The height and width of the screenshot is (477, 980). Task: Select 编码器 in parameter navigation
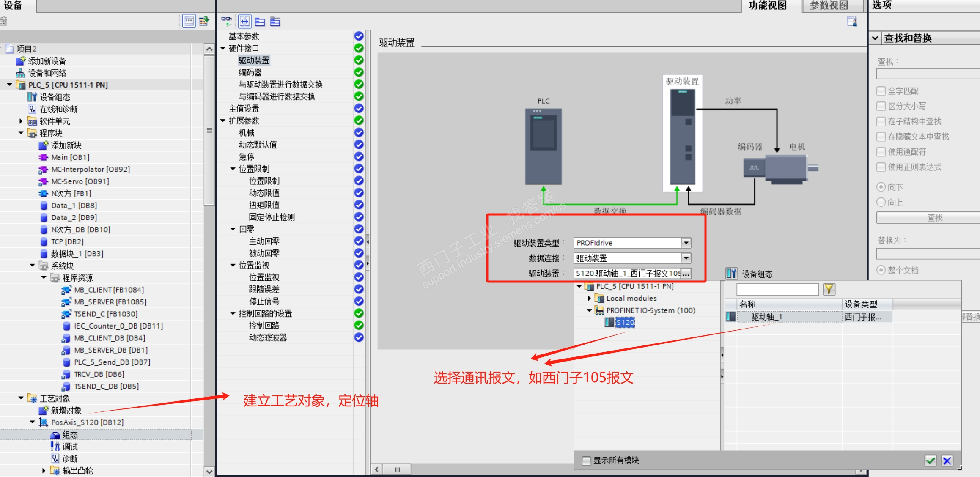(x=250, y=72)
